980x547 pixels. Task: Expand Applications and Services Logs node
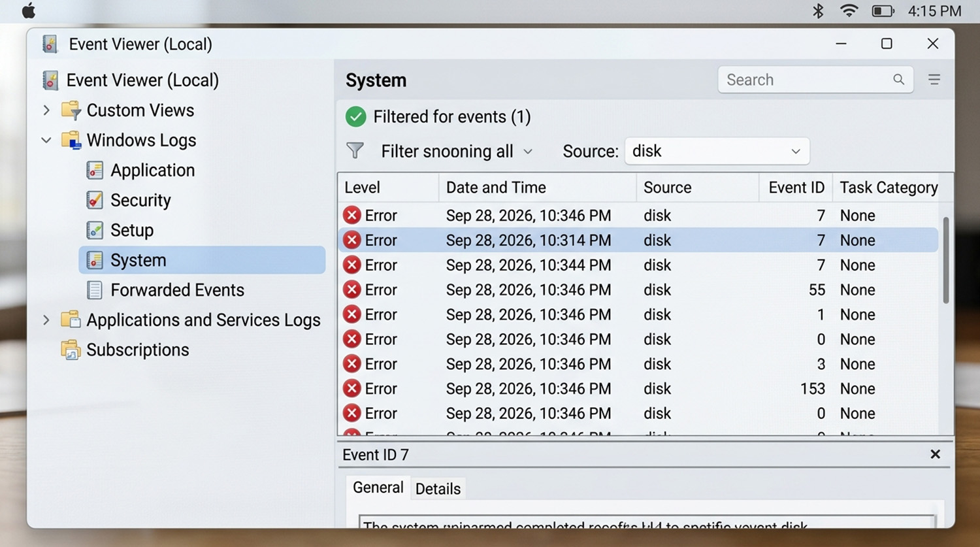(x=46, y=320)
